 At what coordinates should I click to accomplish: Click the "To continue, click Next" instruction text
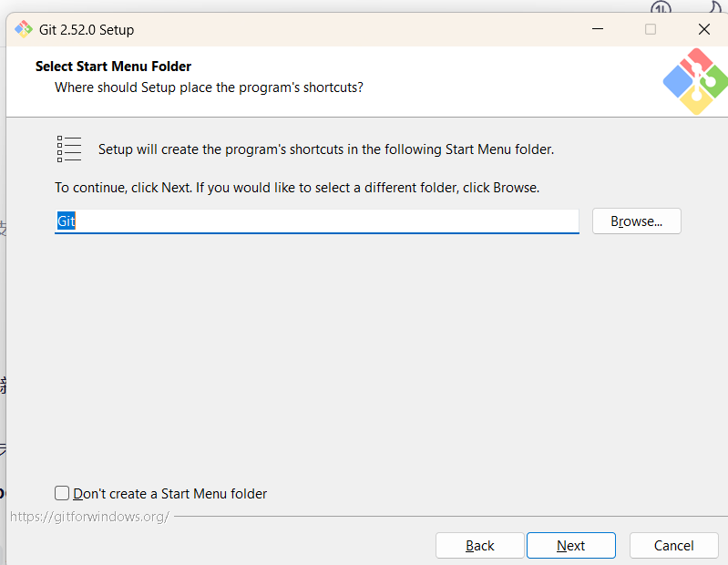[297, 188]
